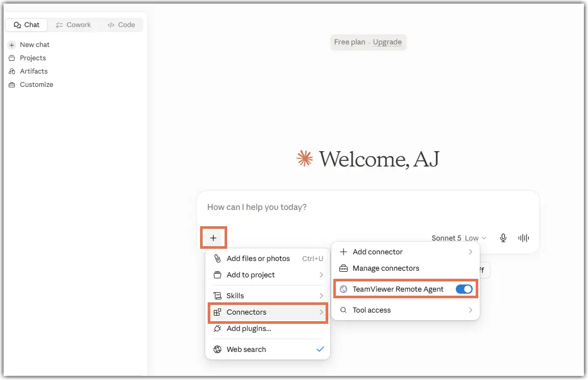Click the Manage connectors toolbox icon

click(343, 269)
